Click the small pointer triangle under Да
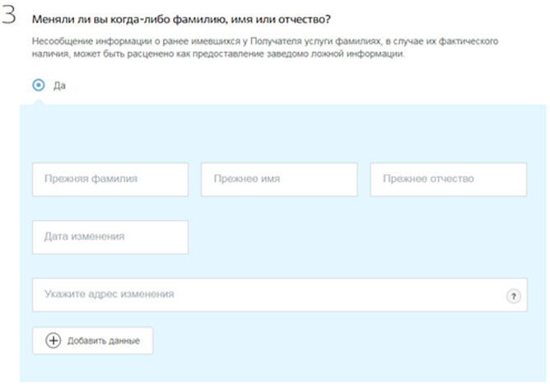 click(x=39, y=101)
